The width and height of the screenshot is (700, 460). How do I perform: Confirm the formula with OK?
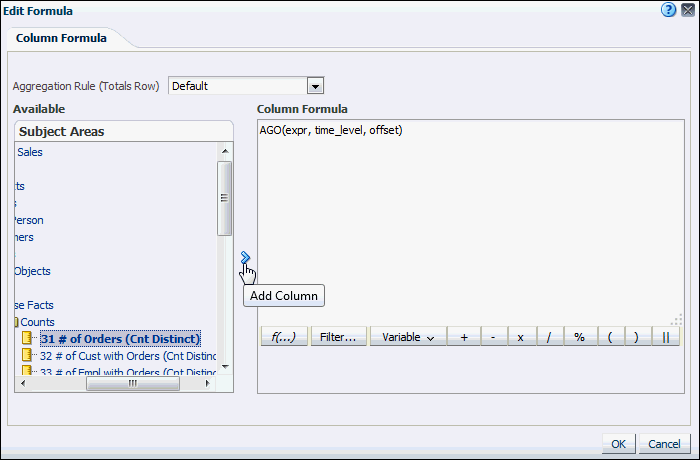pyautogui.click(x=619, y=444)
